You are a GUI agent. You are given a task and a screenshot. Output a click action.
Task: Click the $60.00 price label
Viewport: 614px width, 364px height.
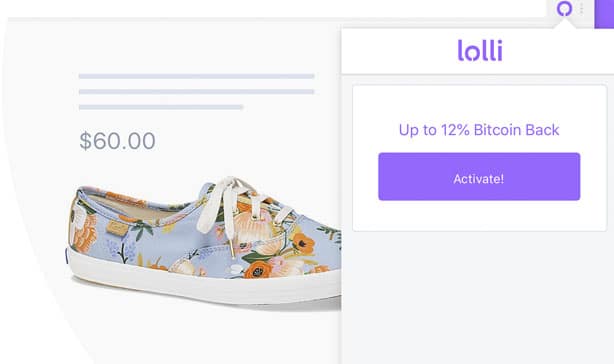click(117, 141)
